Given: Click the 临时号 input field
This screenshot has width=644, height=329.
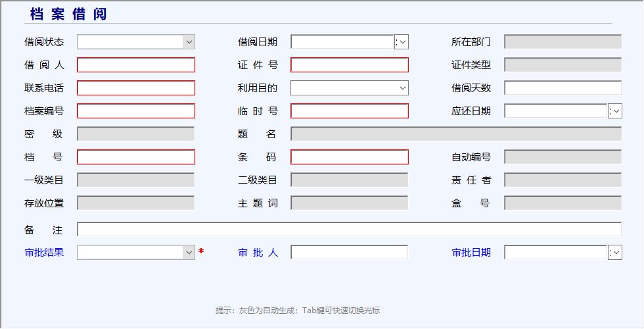Looking at the screenshot, I should click(x=350, y=111).
